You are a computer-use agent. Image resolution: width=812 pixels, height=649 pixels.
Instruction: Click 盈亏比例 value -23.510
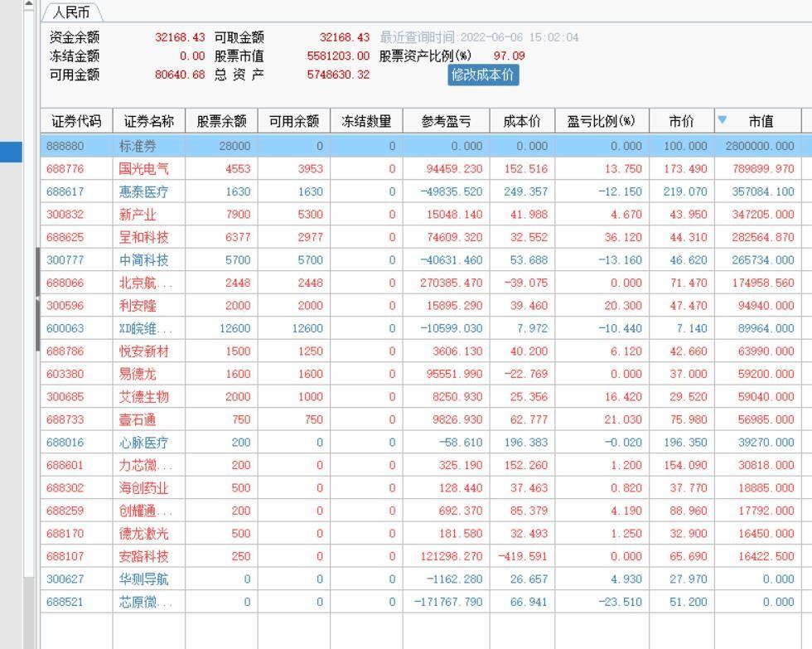pyautogui.click(x=620, y=602)
